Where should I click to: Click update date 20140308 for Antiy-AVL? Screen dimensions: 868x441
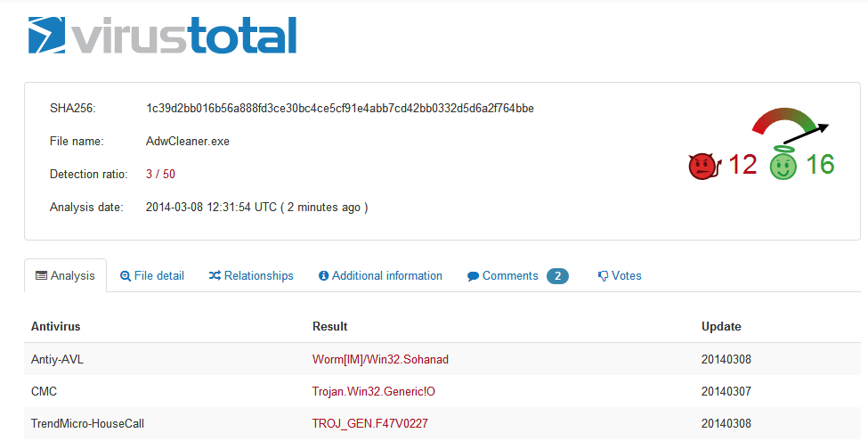[726, 359]
